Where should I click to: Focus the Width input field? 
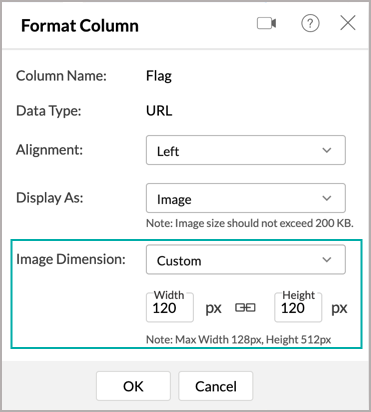pos(170,307)
